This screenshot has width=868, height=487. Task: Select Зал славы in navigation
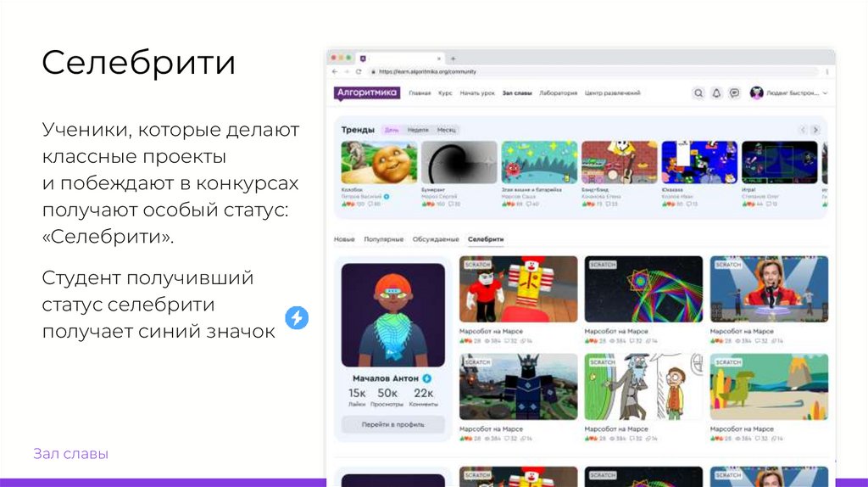pyautogui.click(x=517, y=93)
